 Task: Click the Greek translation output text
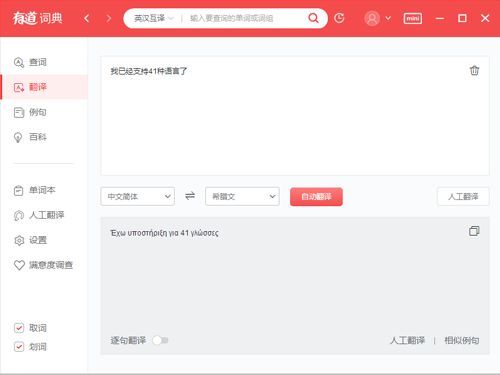(164, 233)
